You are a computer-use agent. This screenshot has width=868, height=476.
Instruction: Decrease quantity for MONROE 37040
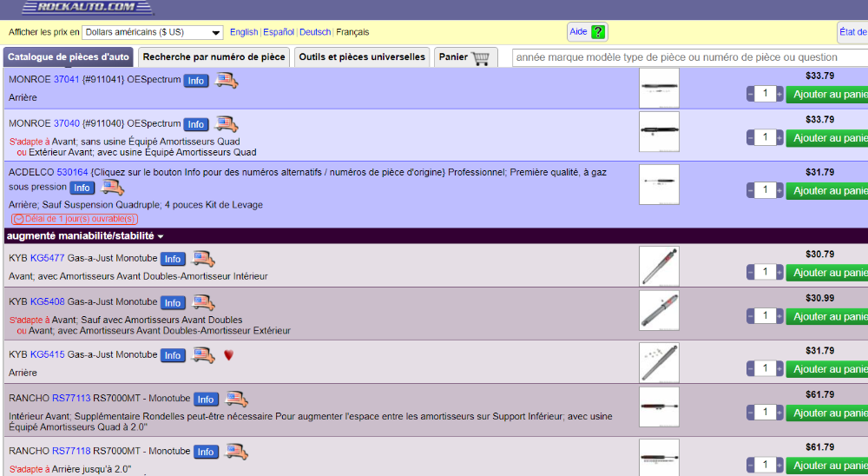[751, 138]
